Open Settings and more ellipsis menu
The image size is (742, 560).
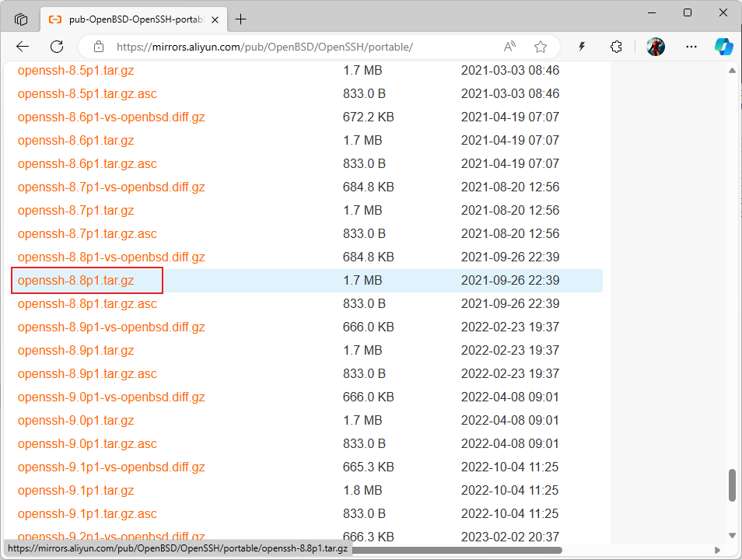[x=691, y=47]
